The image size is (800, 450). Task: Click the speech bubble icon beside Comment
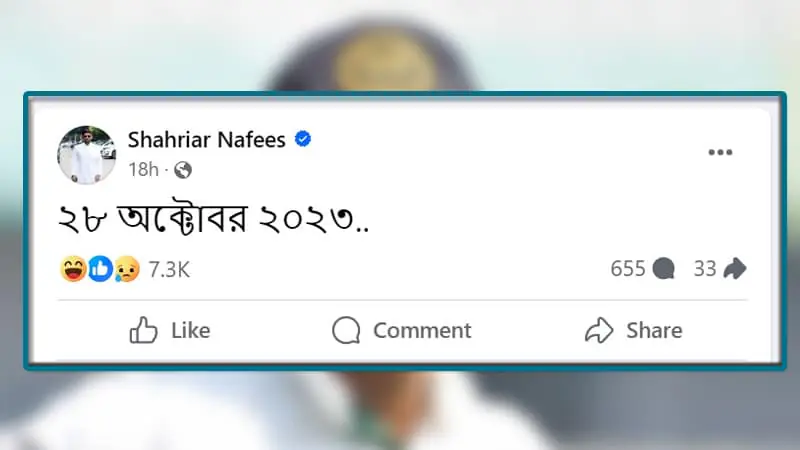[x=346, y=330]
